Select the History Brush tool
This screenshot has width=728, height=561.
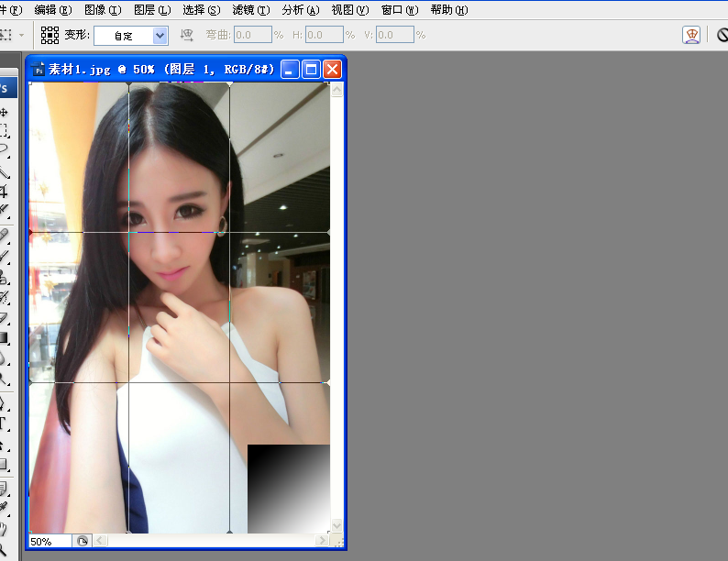tap(4, 297)
